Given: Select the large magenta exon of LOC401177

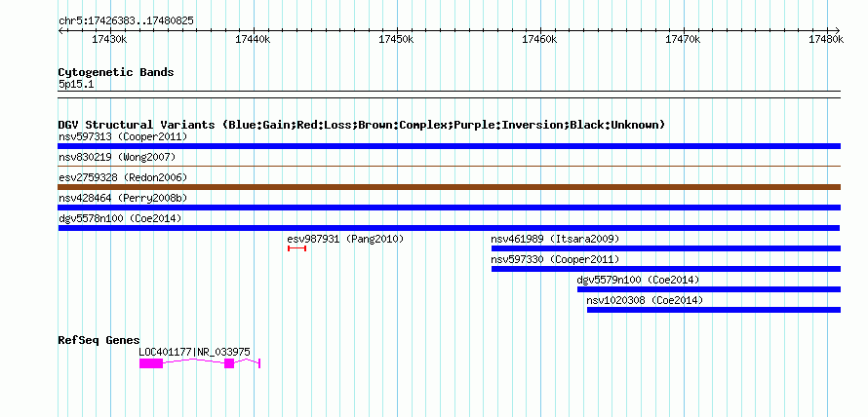Looking at the screenshot, I should pos(151,363).
